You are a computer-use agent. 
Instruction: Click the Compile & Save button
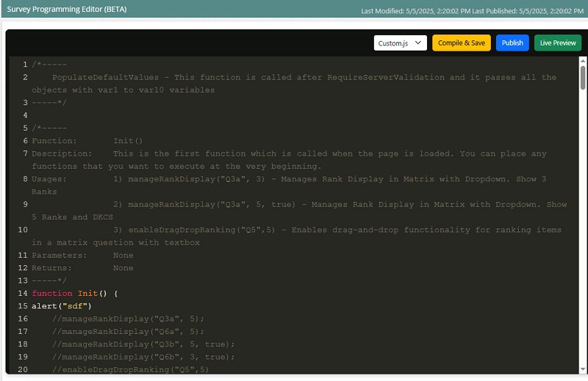[x=462, y=43]
